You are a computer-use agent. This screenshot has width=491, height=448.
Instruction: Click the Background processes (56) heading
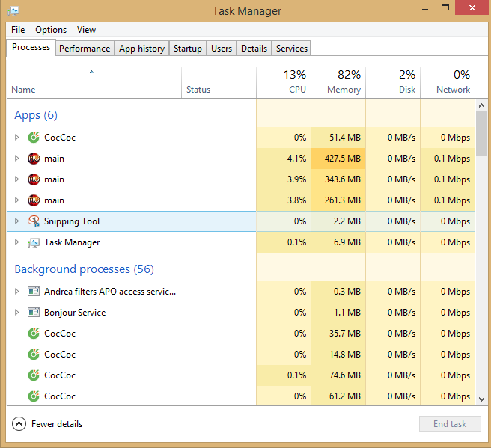click(x=85, y=269)
